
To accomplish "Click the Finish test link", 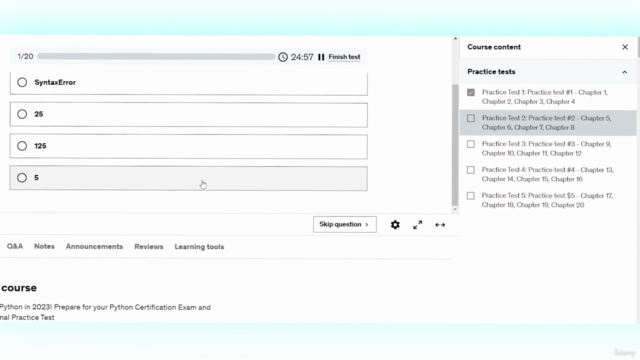I will click(x=344, y=57).
